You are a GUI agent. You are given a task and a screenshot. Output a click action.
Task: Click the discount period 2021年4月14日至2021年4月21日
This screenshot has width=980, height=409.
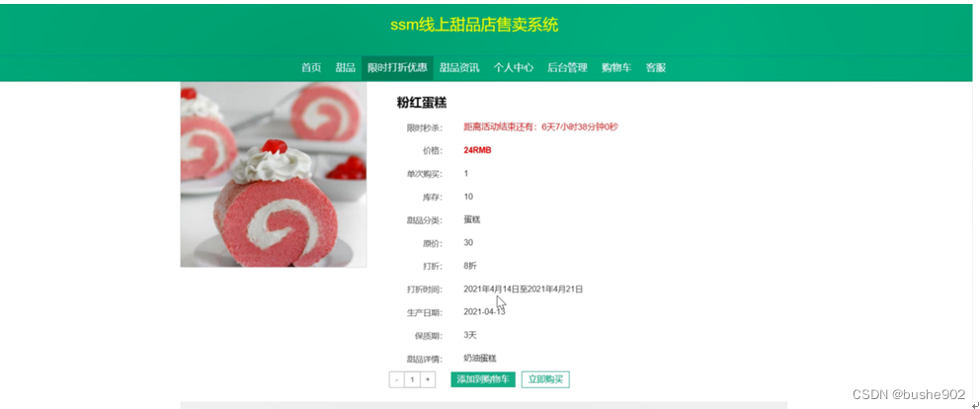pyautogui.click(x=524, y=288)
